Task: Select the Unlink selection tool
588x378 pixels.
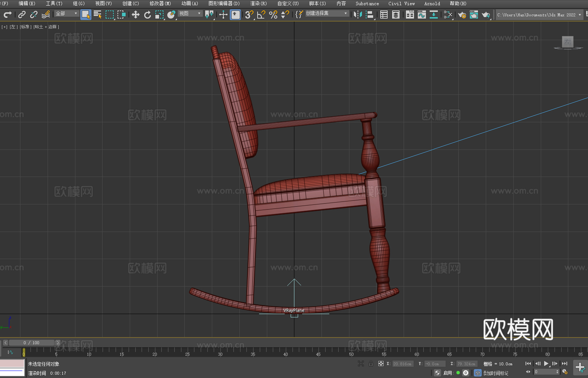Action: 34,14
